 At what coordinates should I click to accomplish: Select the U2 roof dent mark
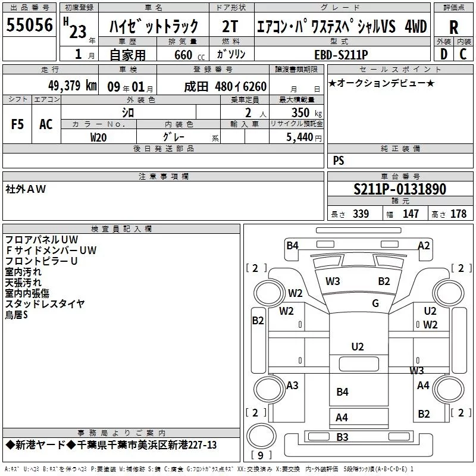[358, 347]
